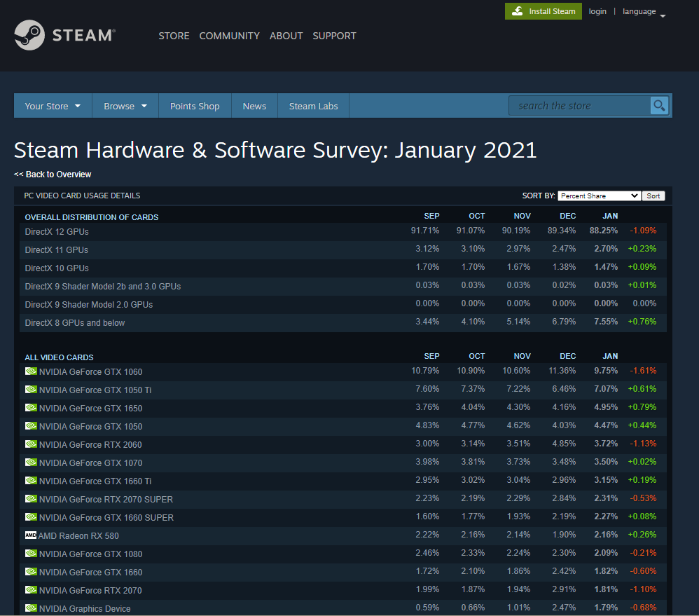Click the NVIDIA GeForce GTX 1070 label
Screen dimensions: 699x616
[x=90, y=463]
